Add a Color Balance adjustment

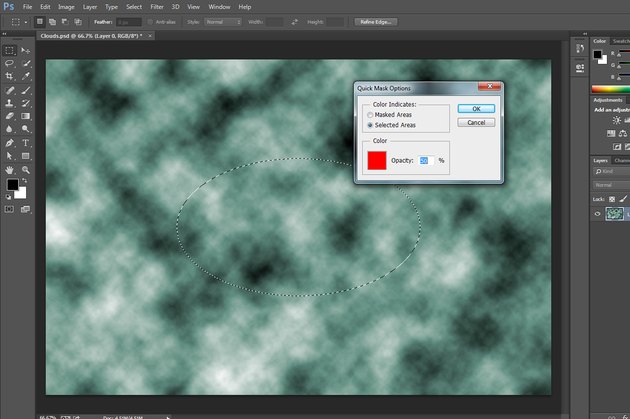point(622,133)
